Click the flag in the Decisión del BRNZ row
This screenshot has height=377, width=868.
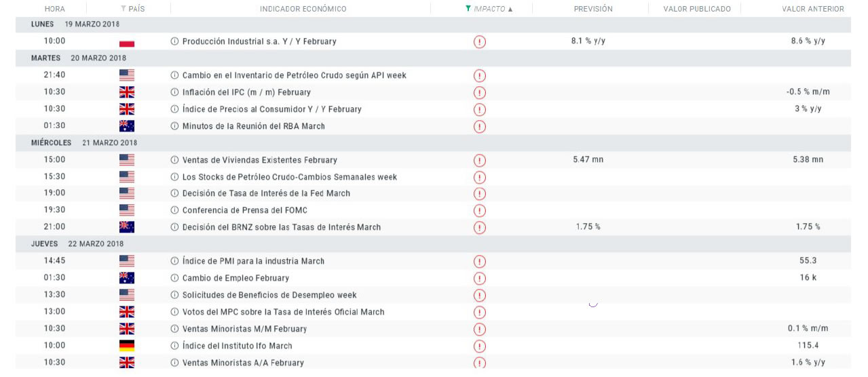point(126,227)
